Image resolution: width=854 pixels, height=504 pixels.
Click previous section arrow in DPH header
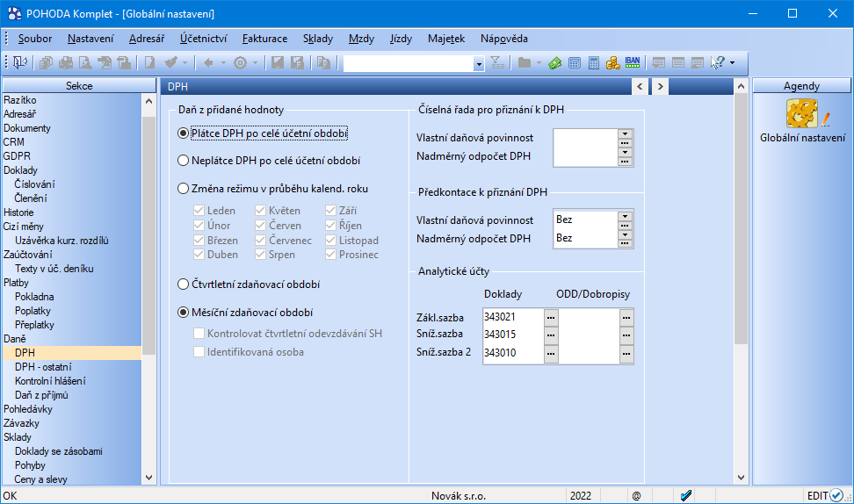pos(640,86)
